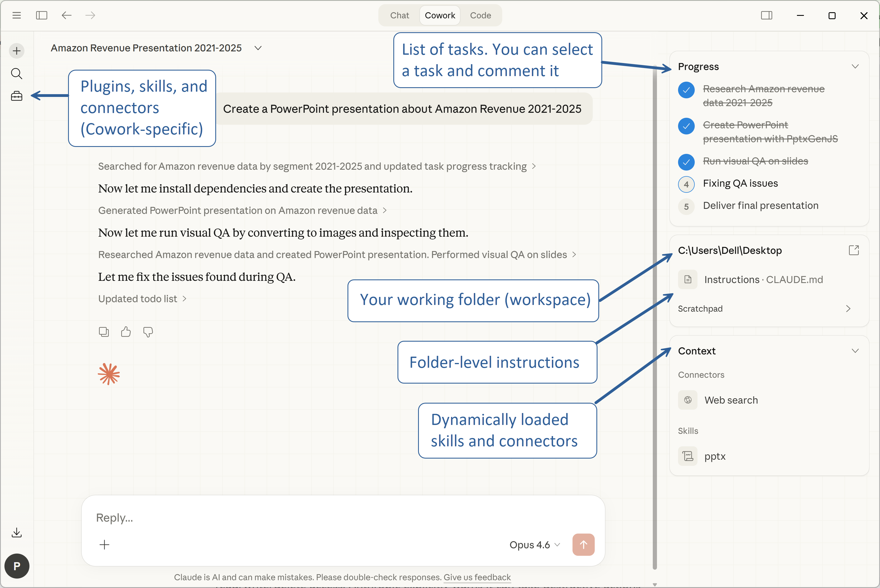Screen dimensions: 880x588
Task: Open the Opus 4.6 model dropdown
Action: 535,544
